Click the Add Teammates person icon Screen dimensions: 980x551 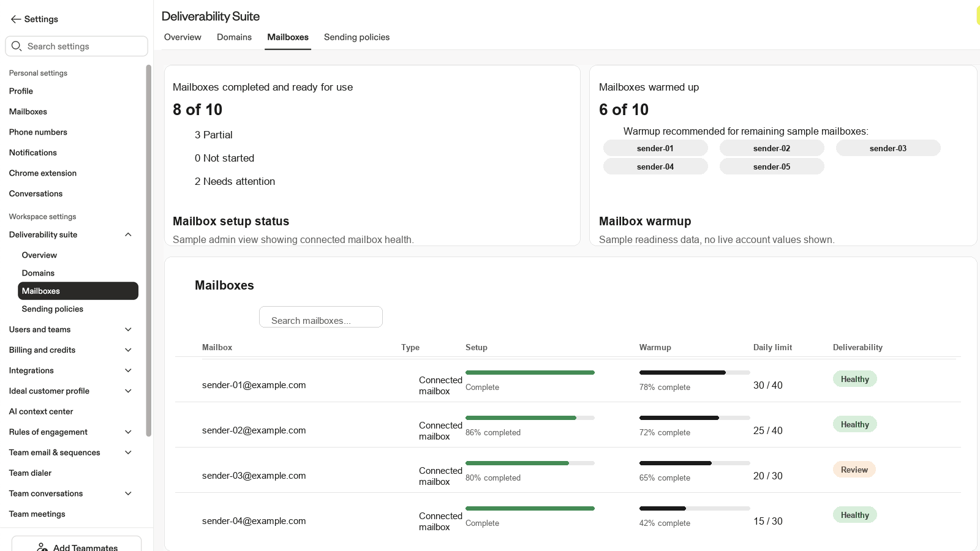42,547
